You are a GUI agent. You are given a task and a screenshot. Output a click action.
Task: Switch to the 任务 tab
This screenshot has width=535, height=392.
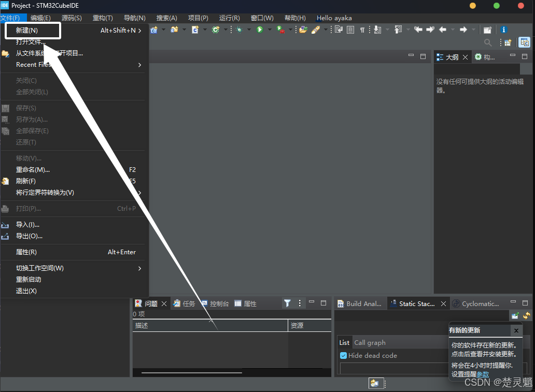184,303
